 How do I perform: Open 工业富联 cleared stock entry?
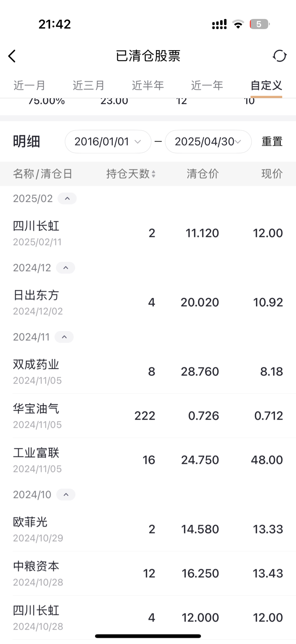(148, 460)
